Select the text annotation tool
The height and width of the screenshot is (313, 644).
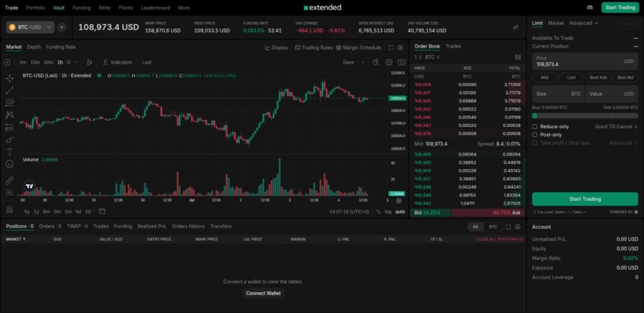(x=9, y=151)
